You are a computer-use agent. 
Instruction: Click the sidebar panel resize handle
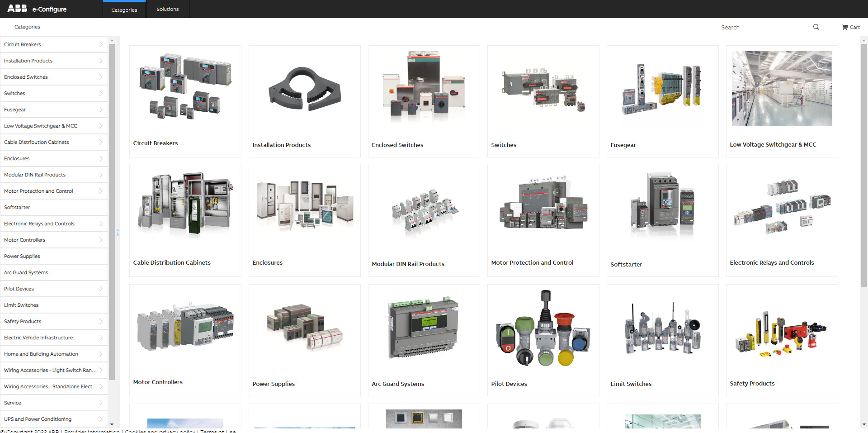click(x=118, y=233)
